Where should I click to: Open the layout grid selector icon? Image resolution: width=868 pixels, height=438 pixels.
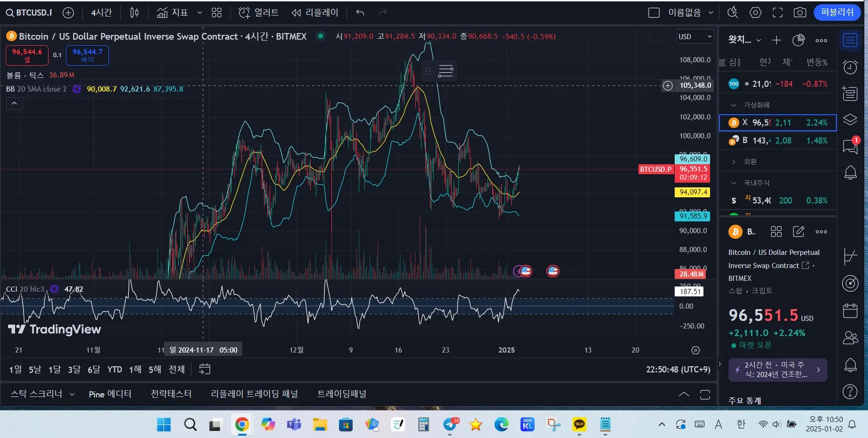(216, 13)
